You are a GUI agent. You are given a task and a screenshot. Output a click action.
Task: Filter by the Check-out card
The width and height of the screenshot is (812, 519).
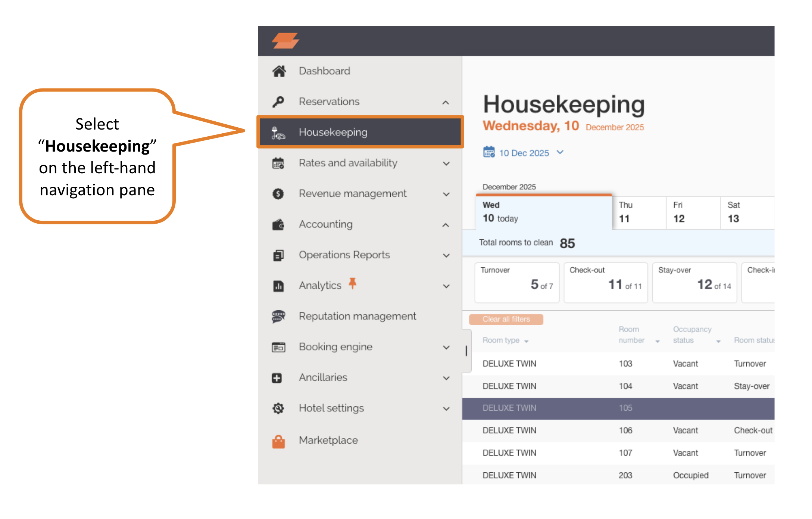[x=605, y=283]
